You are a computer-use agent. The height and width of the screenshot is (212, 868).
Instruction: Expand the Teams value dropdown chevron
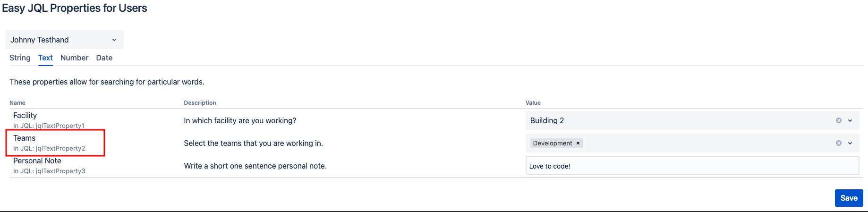(x=850, y=143)
